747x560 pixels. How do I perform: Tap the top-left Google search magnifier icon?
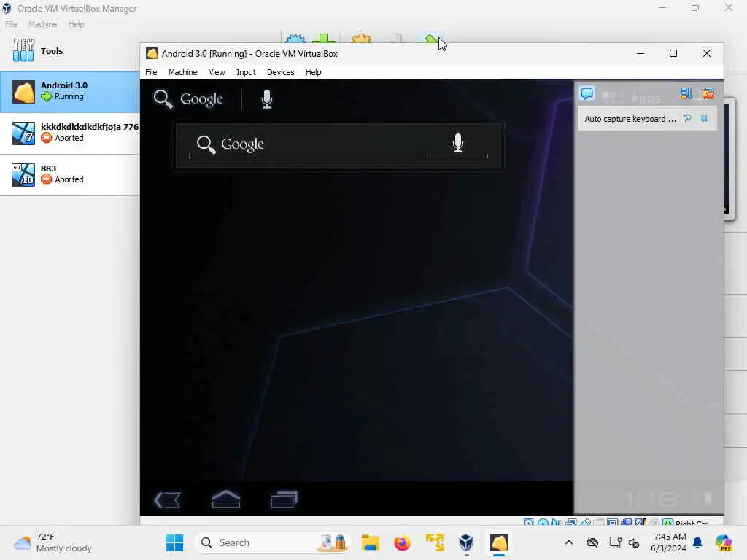click(163, 98)
